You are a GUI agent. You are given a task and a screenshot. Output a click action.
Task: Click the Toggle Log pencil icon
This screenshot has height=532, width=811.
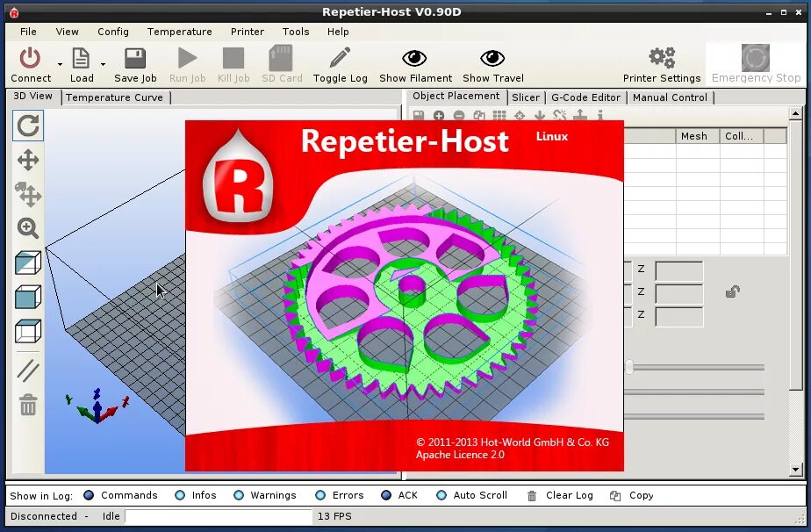point(340,57)
